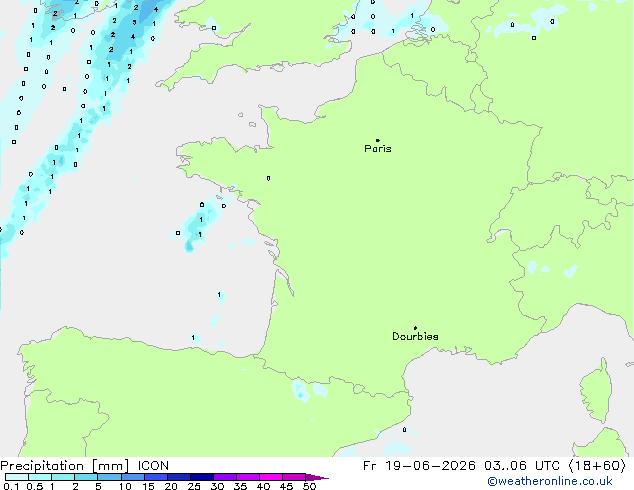Click the legend scale label "50"
The image size is (634, 490).
pos(309,486)
